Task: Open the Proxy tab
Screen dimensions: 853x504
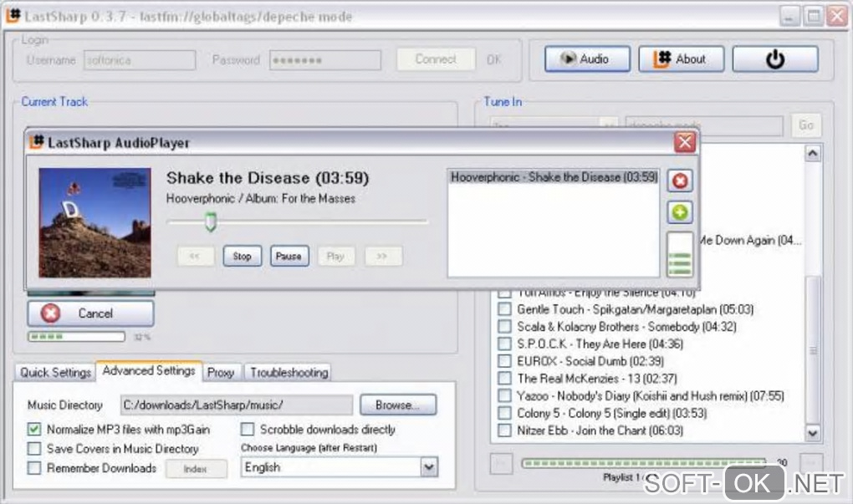Action: 220,373
